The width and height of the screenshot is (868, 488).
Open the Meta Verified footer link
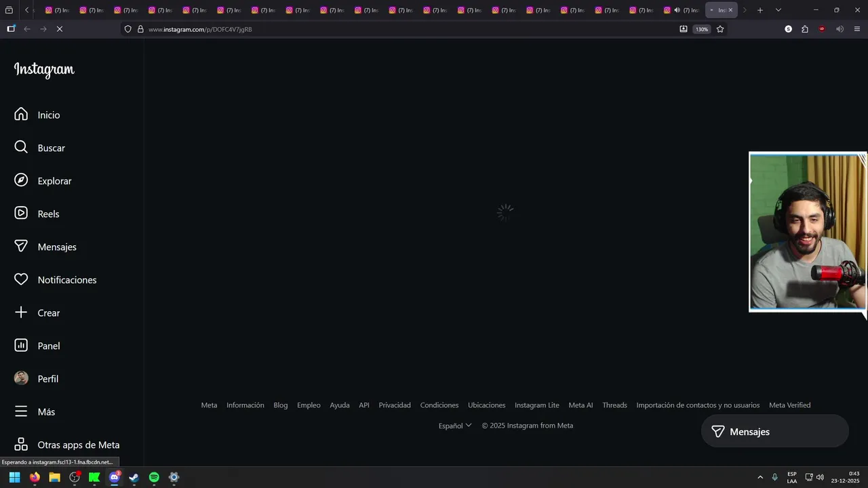coord(790,405)
